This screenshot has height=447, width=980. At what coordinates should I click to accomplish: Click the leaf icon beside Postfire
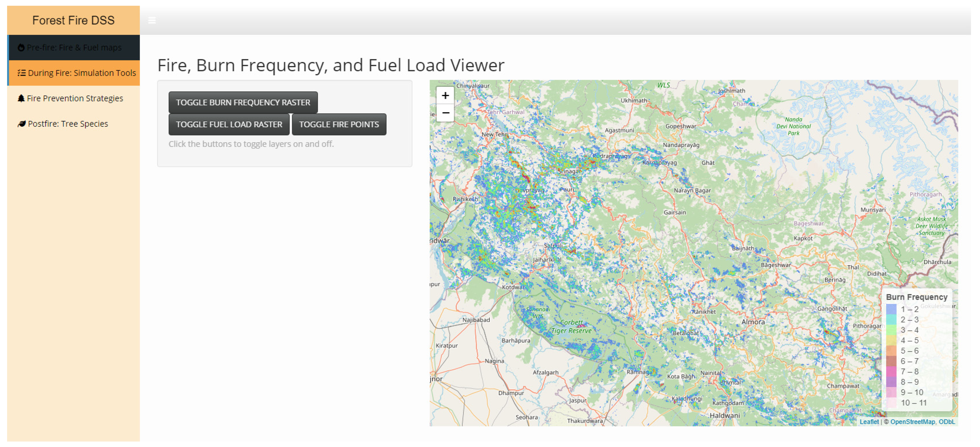coord(22,124)
